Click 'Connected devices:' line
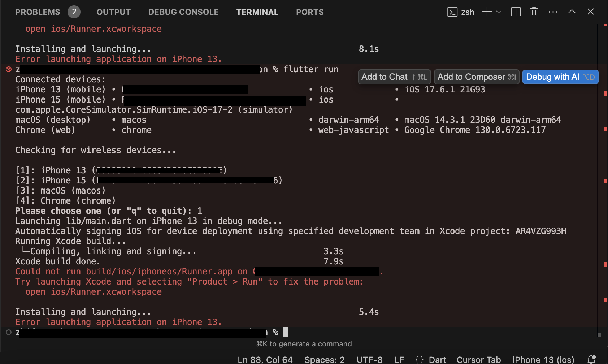The height and width of the screenshot is (364, 608). coord(60,79)
